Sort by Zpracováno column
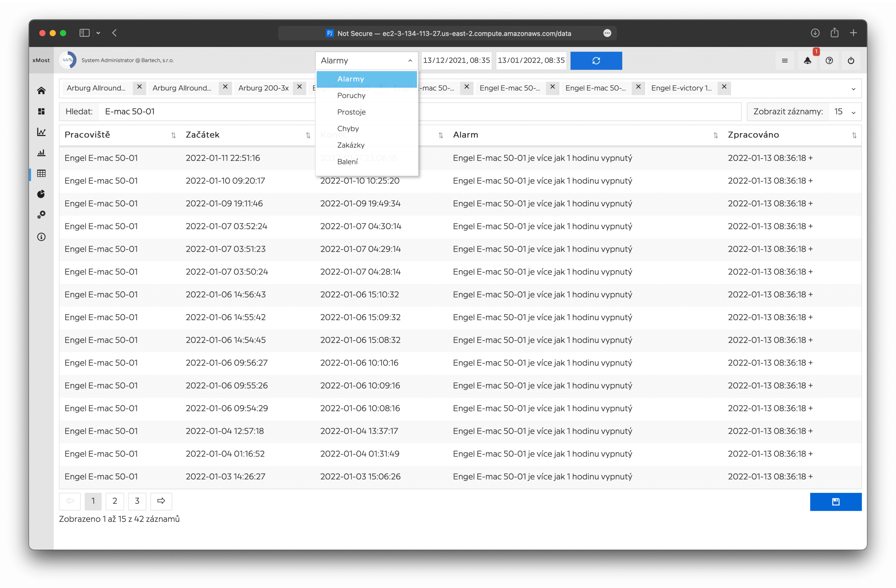This screenshot has width=896, height=588. point(854,135)
